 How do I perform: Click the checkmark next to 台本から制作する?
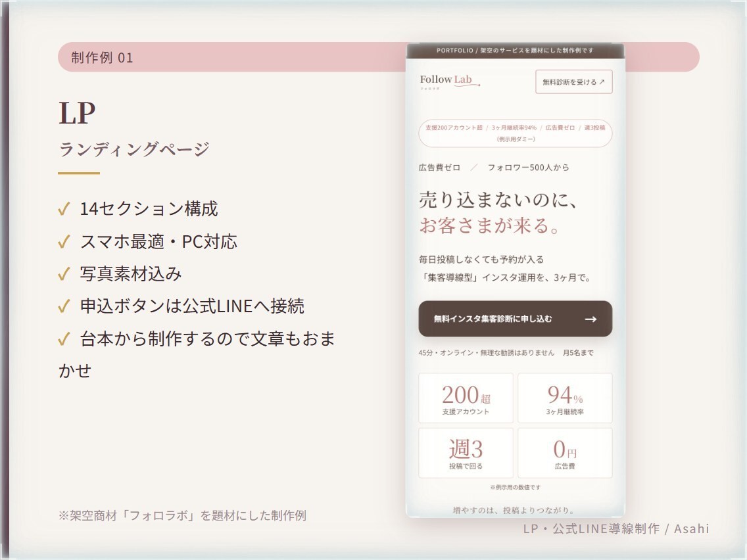tap(64, 339)
